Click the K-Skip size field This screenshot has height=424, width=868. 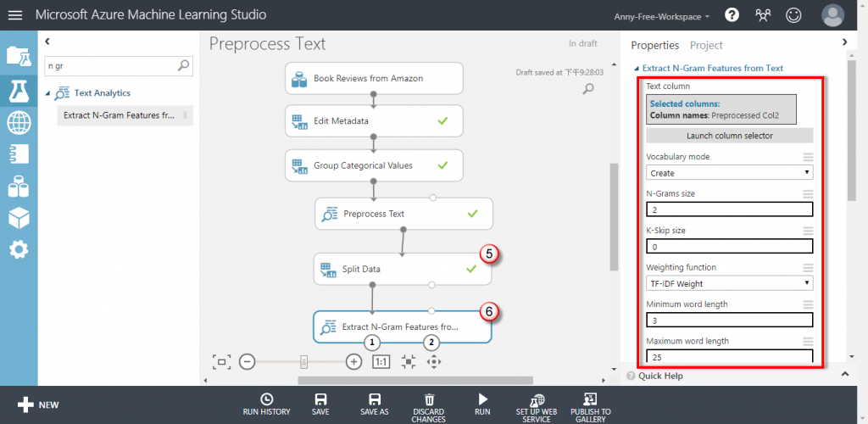tap(730, 246)
